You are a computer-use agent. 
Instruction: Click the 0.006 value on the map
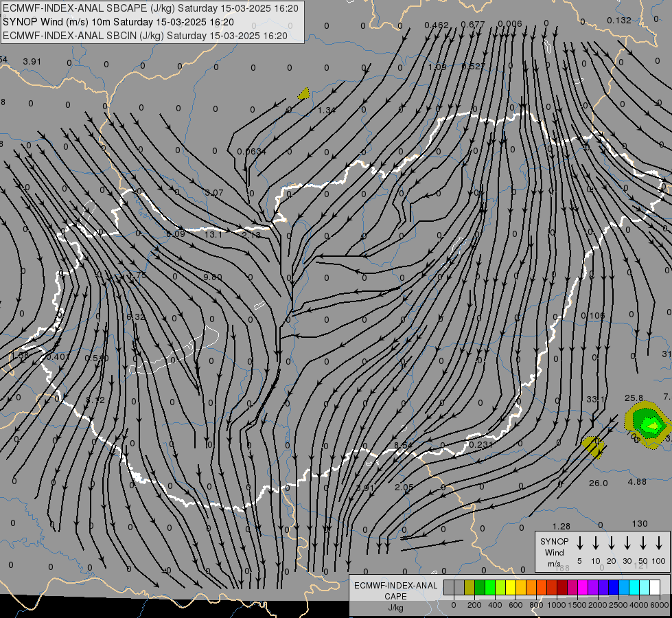click(x=510, y=23)
